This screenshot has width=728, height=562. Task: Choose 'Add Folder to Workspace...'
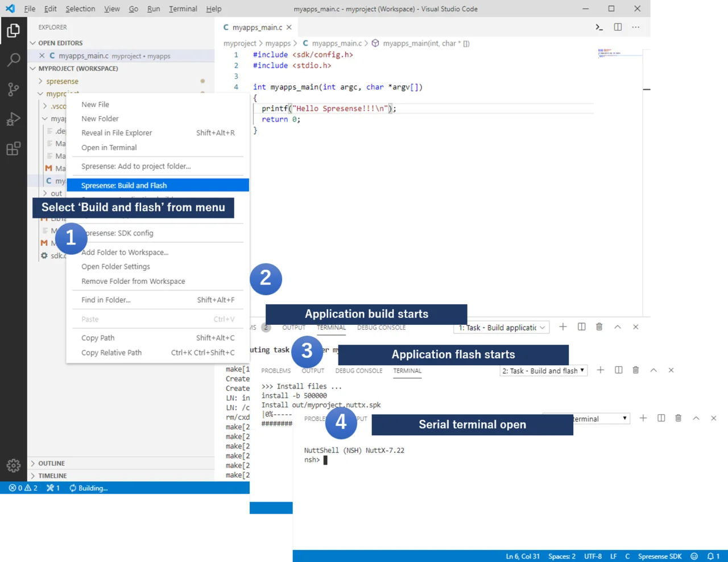click(x=158, y=252)
